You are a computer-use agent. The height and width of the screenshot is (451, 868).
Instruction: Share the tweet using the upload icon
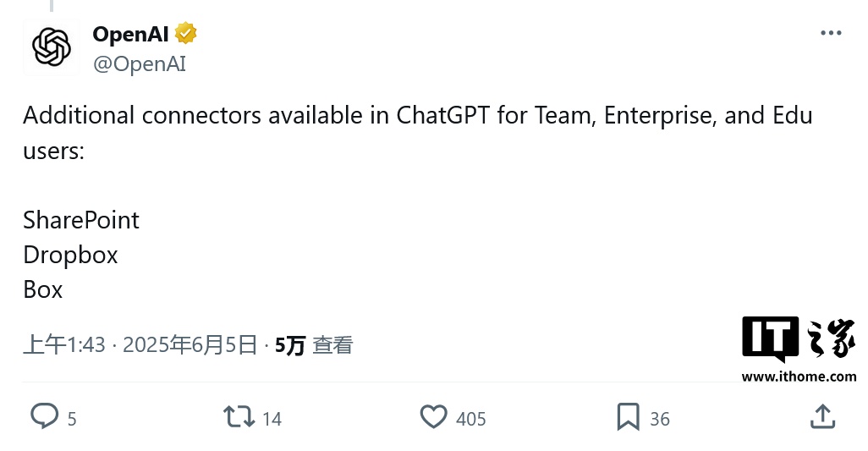tap(822, 416)
